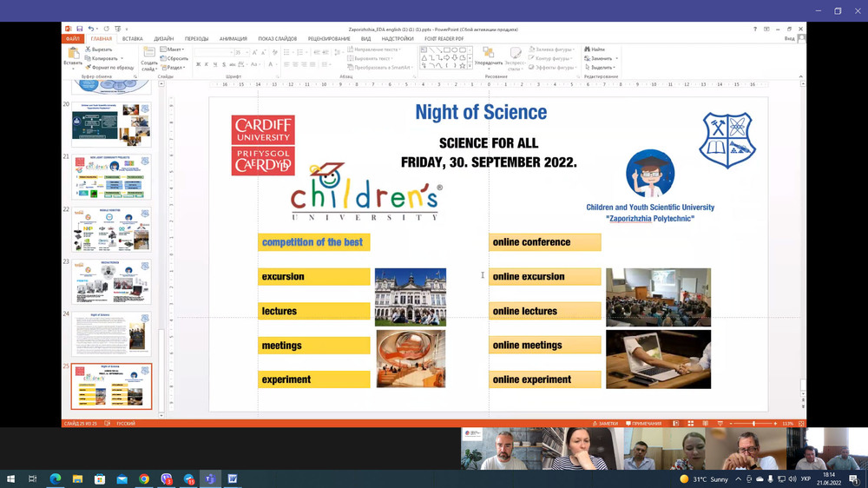This screenshot has width=868, height=488.
Task: Click the Save icon in quick access toolbar
Action: [x=79, y=29]
